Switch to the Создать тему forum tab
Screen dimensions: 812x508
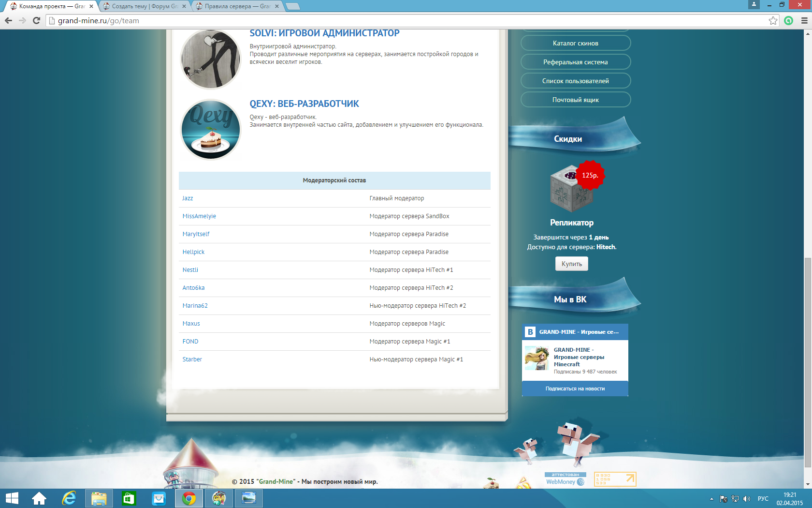[145, 6]
